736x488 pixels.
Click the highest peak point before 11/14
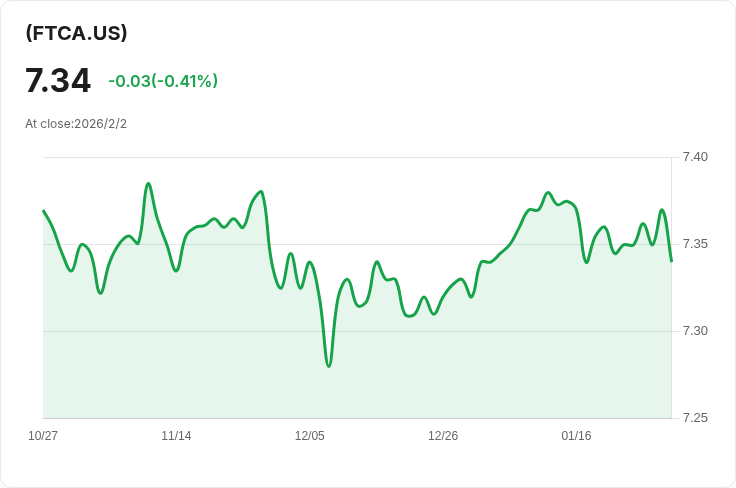point(148,183)
